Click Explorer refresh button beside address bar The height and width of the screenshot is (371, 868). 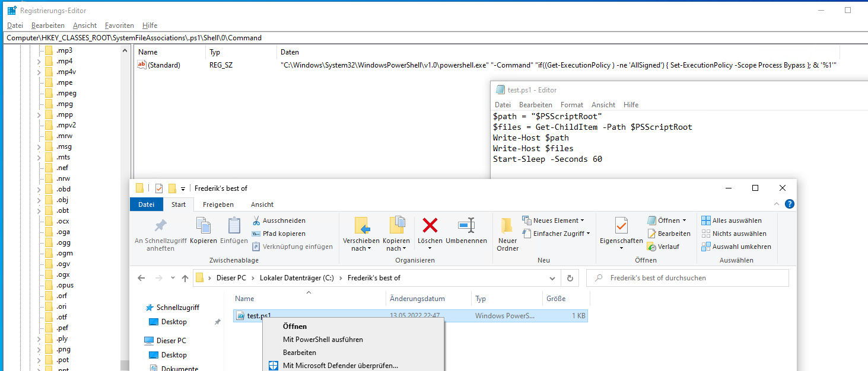[x=570, y=277]
